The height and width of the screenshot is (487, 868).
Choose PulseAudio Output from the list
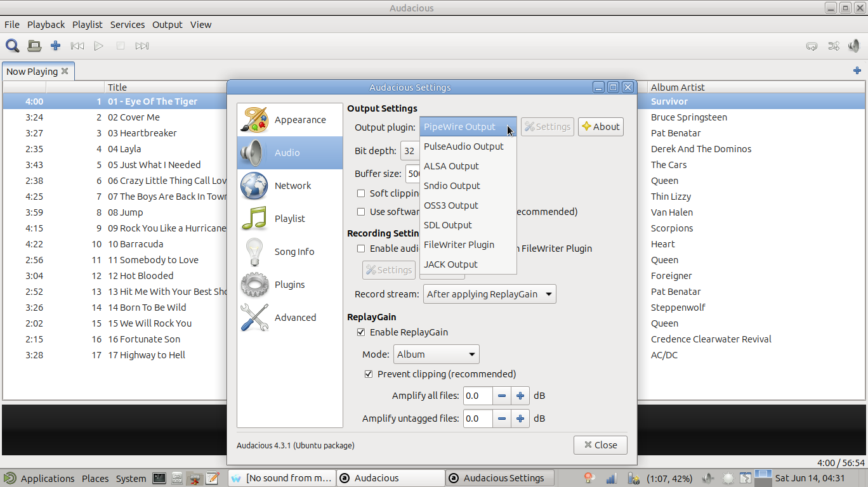[468, 146]
